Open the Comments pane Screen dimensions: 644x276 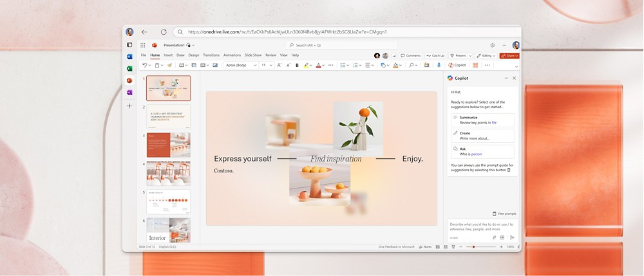(411, 55)
